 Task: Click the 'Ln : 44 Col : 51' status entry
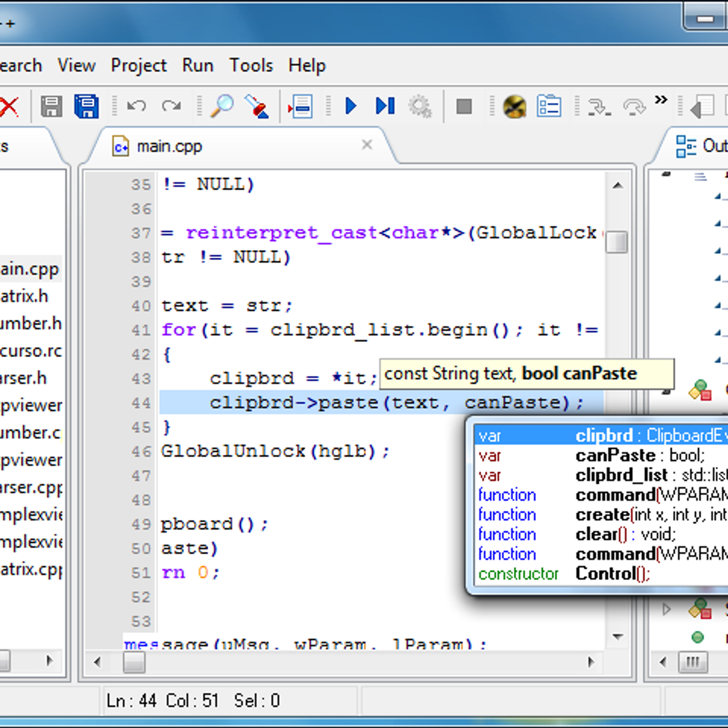(162, 701)
